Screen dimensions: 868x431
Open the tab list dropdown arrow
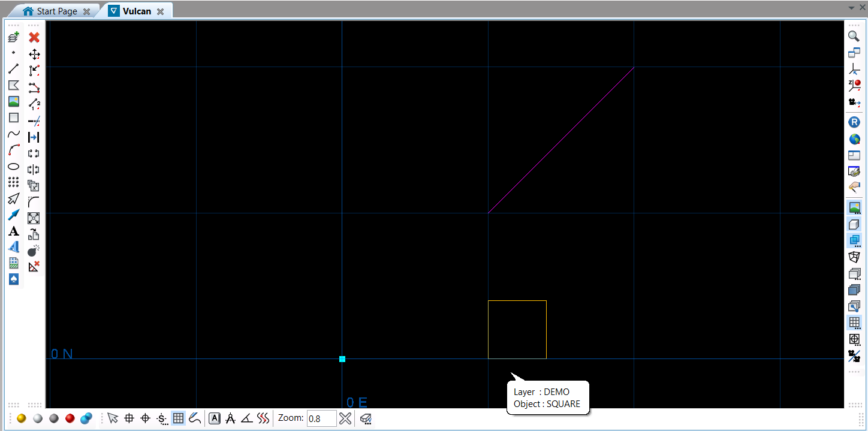[x=852, y=8]
